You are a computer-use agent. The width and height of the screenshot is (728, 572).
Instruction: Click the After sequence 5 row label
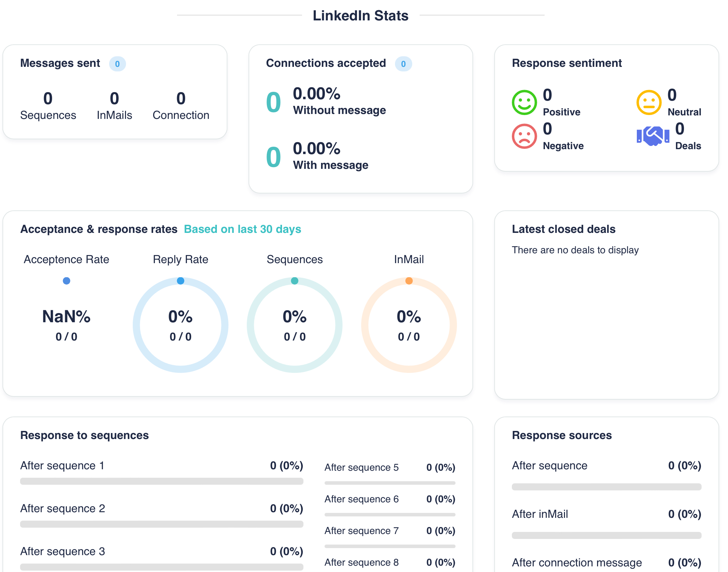(x=361, y=468)
